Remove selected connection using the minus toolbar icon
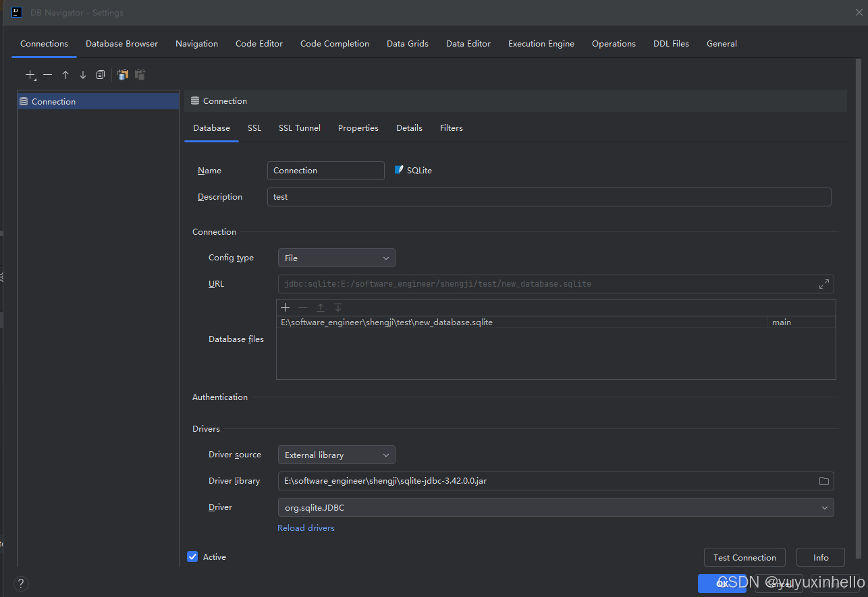 click(x=47, y=74)
